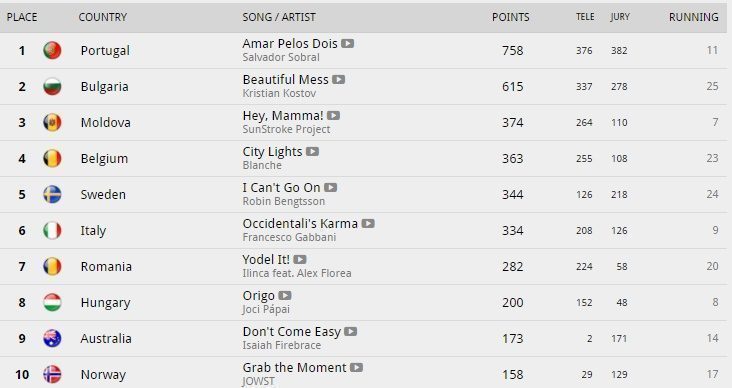Play video for Don't Come Easy
This screenshot has height=388, width=732.
click(351, 331)
